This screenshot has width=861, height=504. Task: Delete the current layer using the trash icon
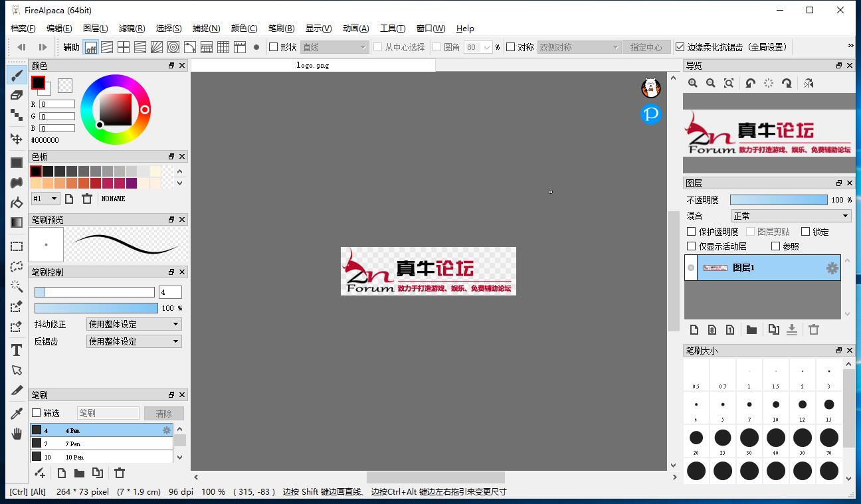click(813, 329)
